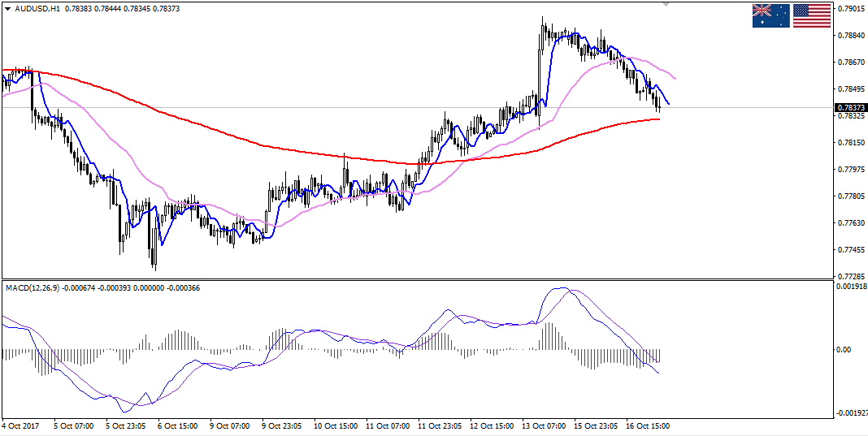
Task: Click price scale value 0.77285
Action: click(850, 275)
